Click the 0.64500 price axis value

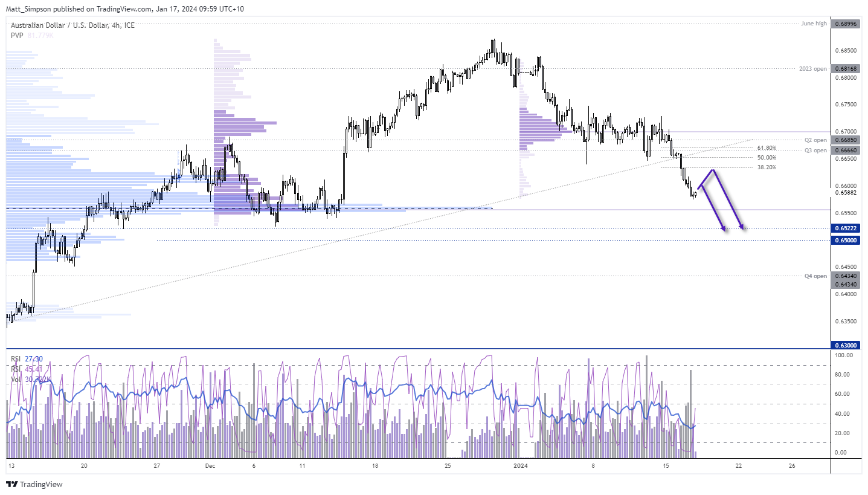pyautogui.click(x=847, y=267)
